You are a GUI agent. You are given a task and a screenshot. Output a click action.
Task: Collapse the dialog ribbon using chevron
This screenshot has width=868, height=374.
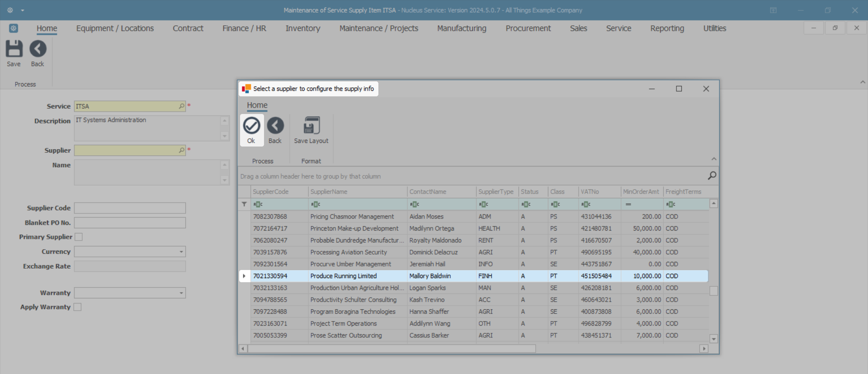(x=713, y=159)
